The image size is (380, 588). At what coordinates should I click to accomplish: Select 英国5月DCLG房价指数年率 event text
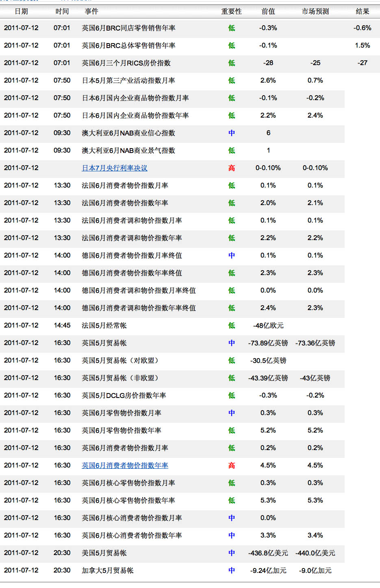[124, 396]
